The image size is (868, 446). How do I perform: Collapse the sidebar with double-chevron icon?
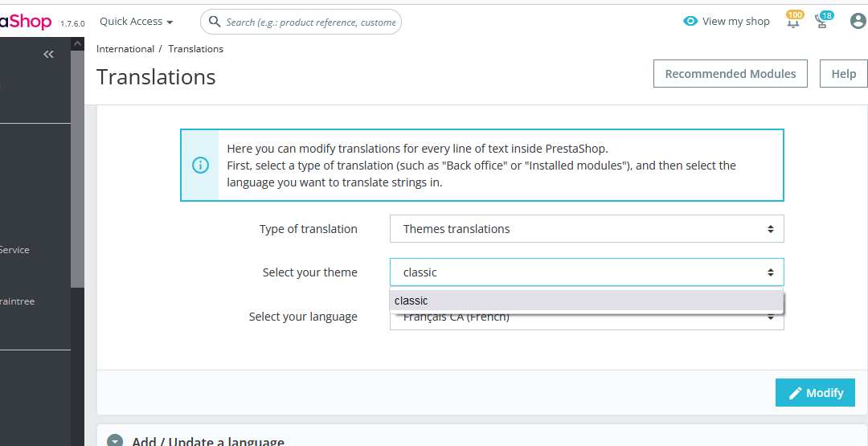pyautogui.click(x=48, y=54)
